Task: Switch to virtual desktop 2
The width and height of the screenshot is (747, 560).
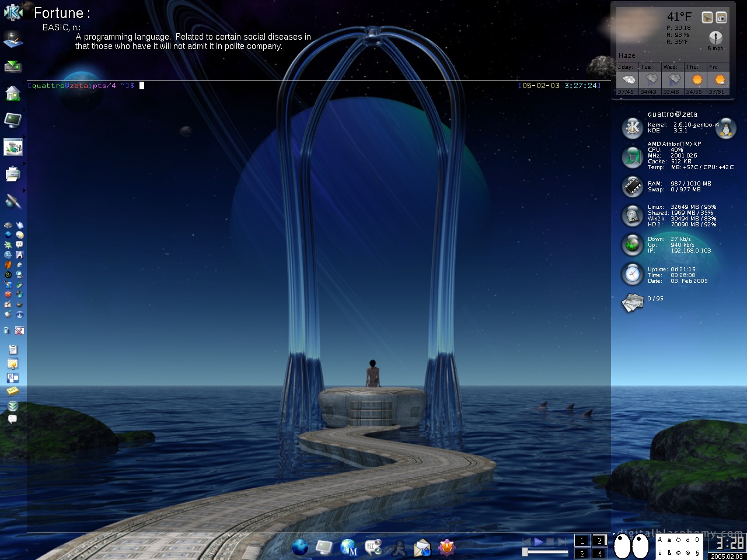Action: tap(599, 540)
